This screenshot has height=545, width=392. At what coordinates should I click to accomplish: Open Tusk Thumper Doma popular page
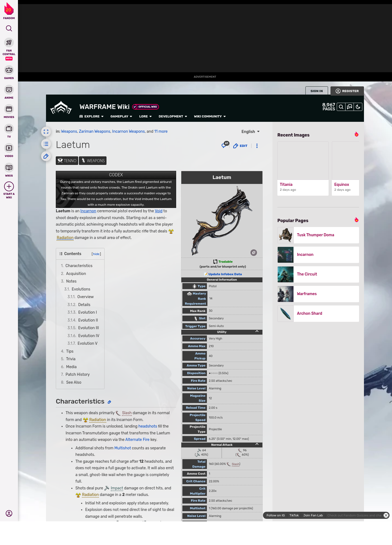318,235
